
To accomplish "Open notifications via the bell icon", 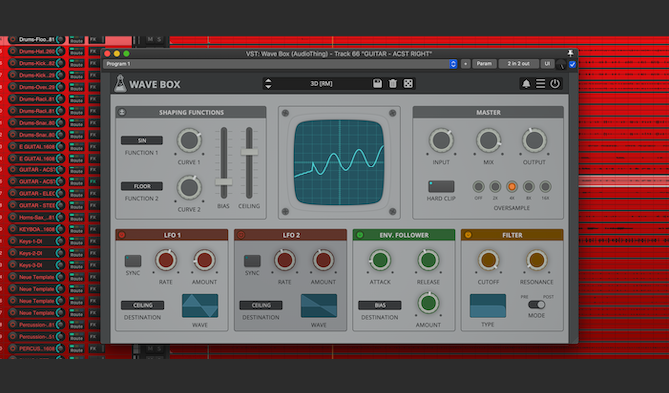I will coord(526,84).
